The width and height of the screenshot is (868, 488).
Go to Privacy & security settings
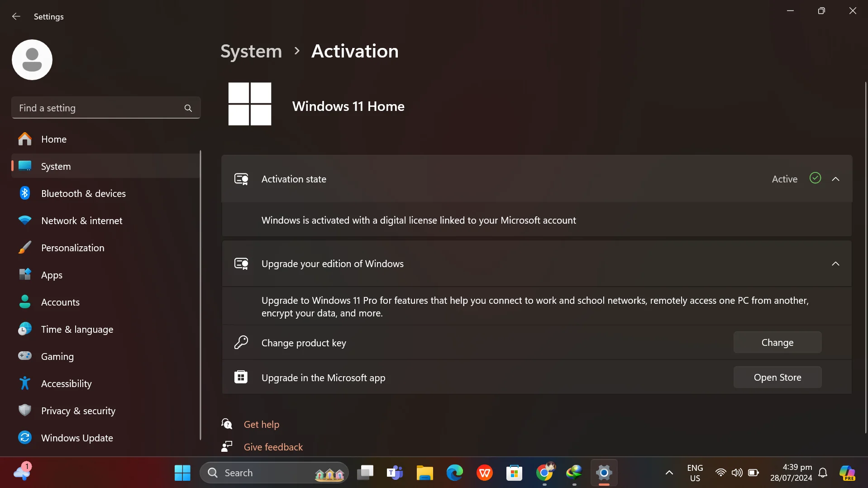[x=106, y=411]
